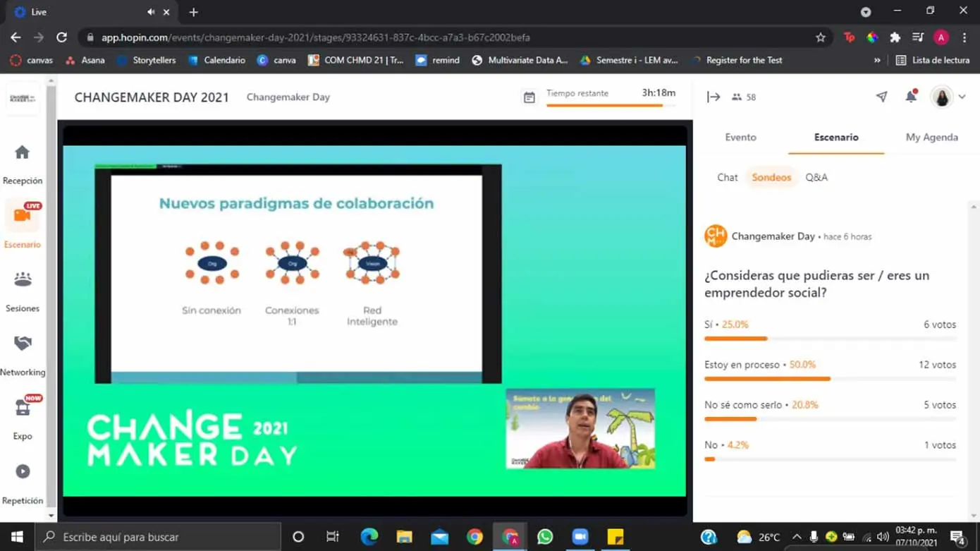Open the Q&A sub-tab
The image size is (980, 551).
point(816,177)
